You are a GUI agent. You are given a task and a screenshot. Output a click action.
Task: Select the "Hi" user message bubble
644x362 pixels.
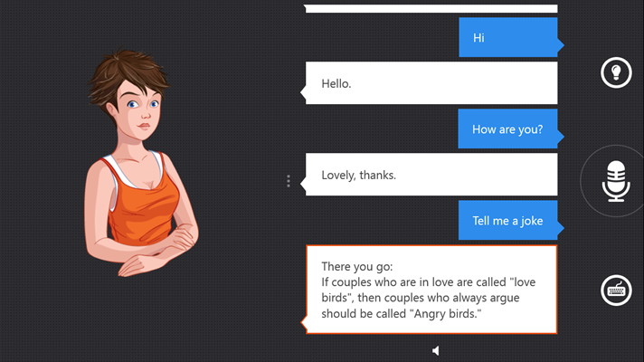(508, 37)
